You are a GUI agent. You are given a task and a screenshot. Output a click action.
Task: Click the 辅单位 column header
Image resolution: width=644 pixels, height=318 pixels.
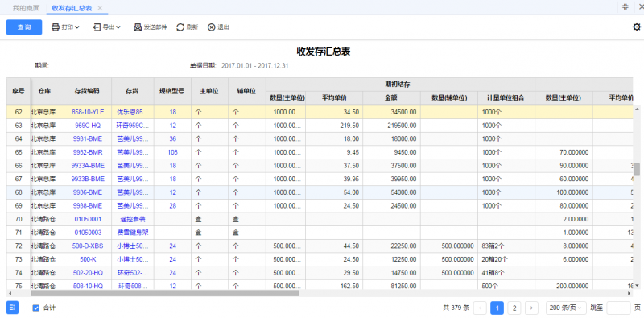[x=247, y=91]
